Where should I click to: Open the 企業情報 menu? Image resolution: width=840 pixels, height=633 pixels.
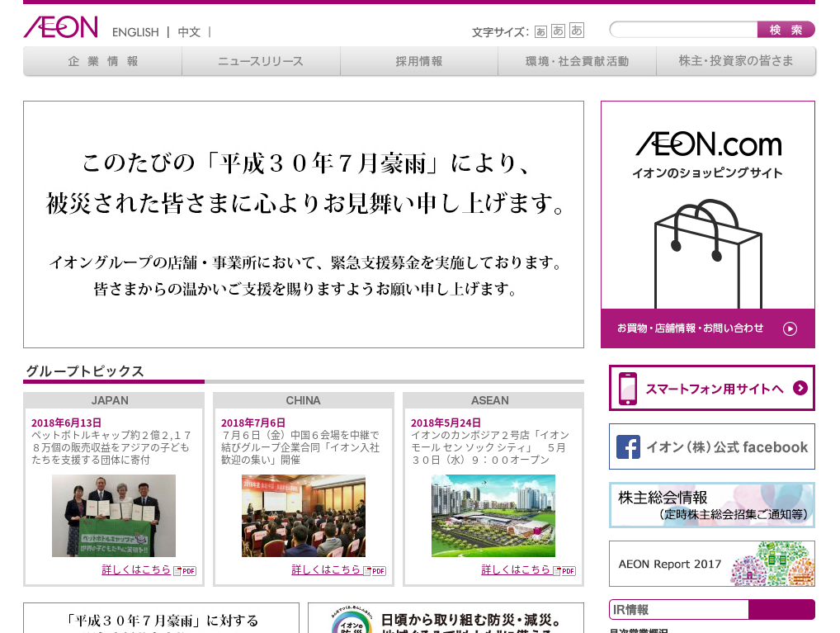tap(103, 61)
